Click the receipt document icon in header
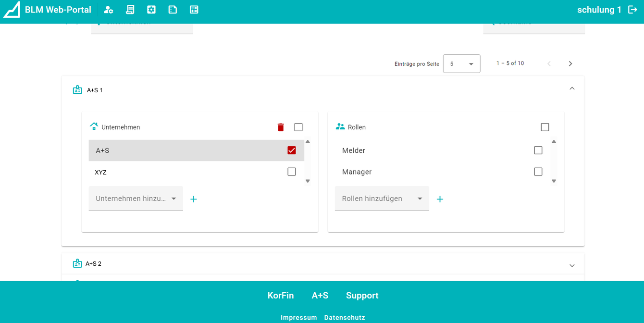Image resolution: width=644 pixels, height=323 pixels. (x=130, y=10)
